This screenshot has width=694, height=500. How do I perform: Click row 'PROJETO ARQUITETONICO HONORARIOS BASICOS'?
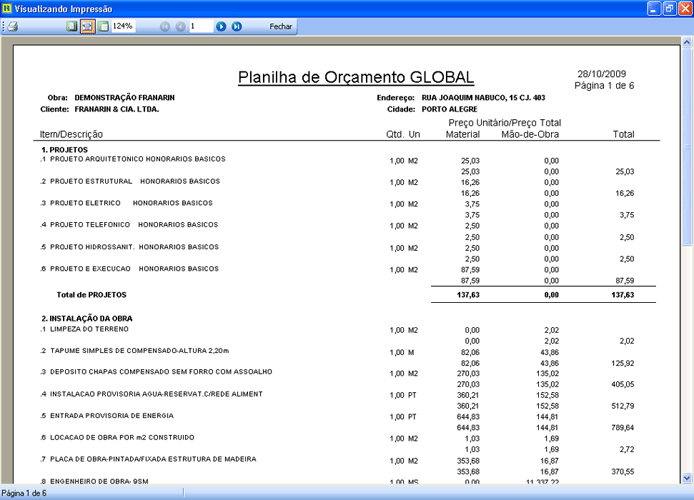[x=138, y=159]
